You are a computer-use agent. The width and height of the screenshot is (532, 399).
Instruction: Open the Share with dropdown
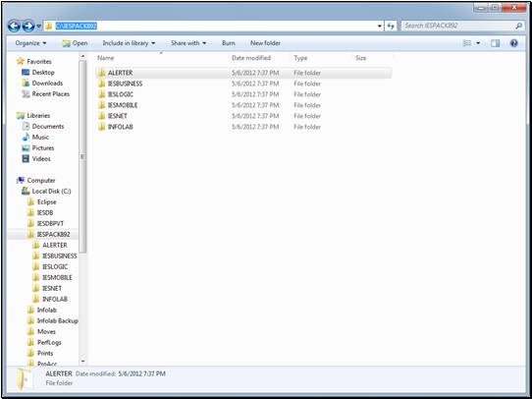[188, 43]
